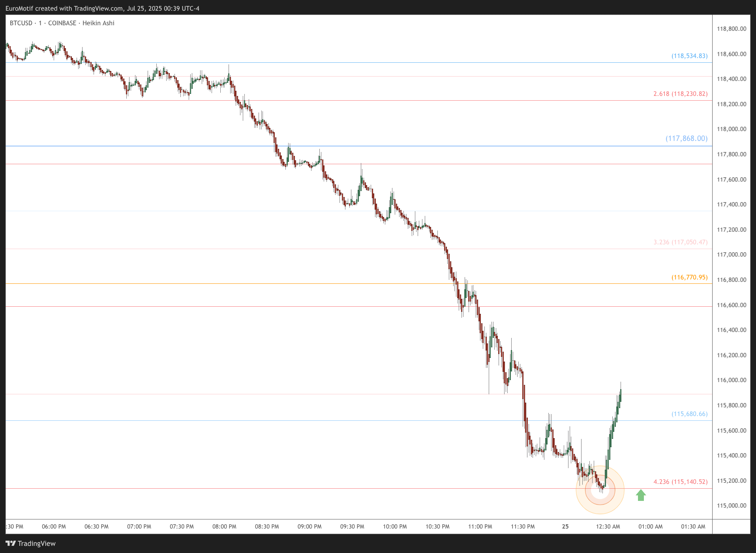Click the 10:30 PM time axis label

click(437, 527)
